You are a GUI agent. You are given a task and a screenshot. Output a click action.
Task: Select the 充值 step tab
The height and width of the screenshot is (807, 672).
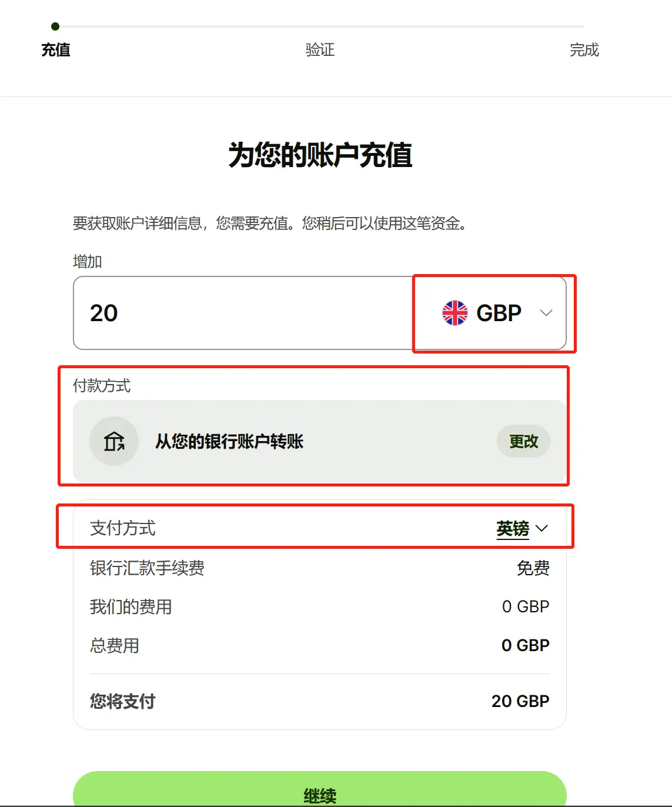(x=56, y=50)
